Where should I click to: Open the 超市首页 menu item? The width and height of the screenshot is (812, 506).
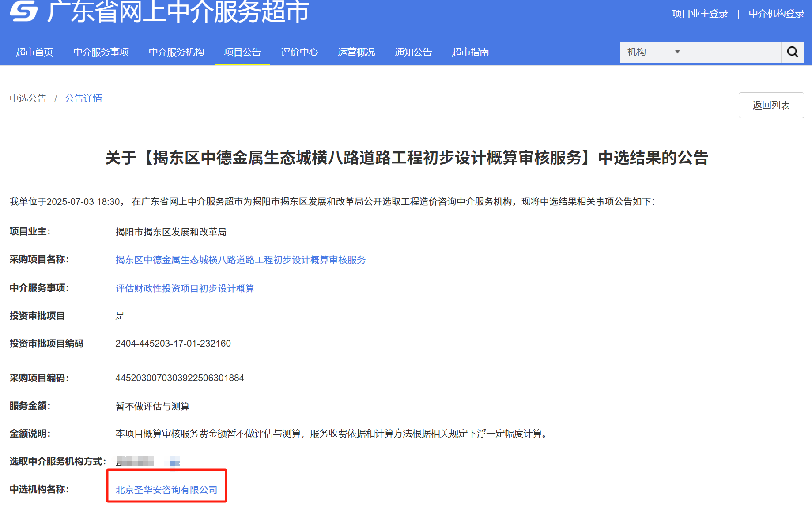[x=34, y=52]
